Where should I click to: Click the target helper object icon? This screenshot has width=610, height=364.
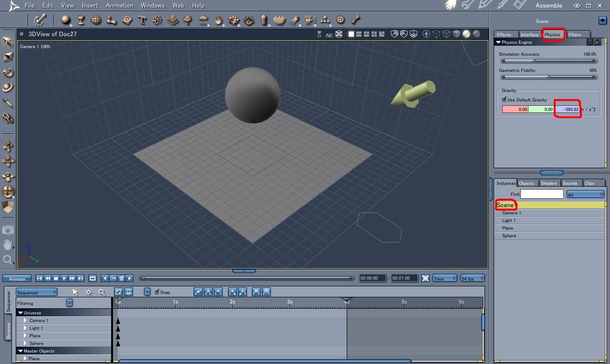click(341, 20)
